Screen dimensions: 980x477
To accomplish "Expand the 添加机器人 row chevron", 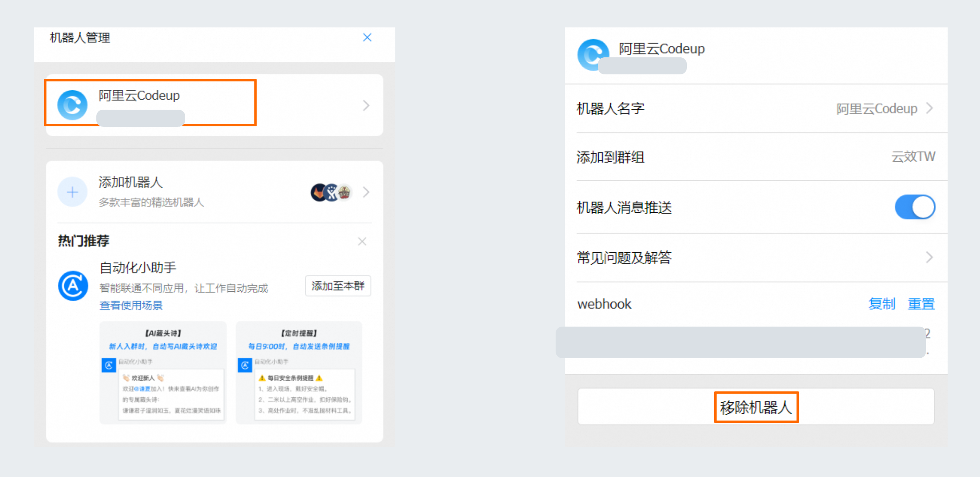I will pos(366,192).
